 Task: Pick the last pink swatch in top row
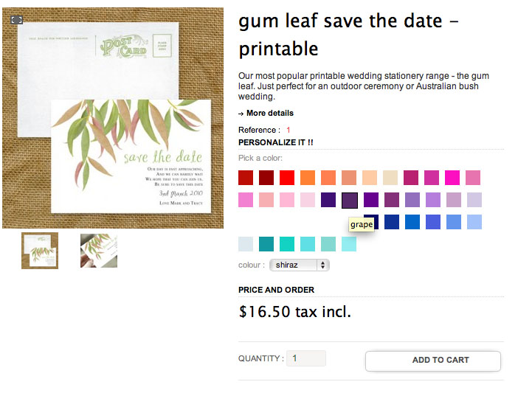pos(474,178)
